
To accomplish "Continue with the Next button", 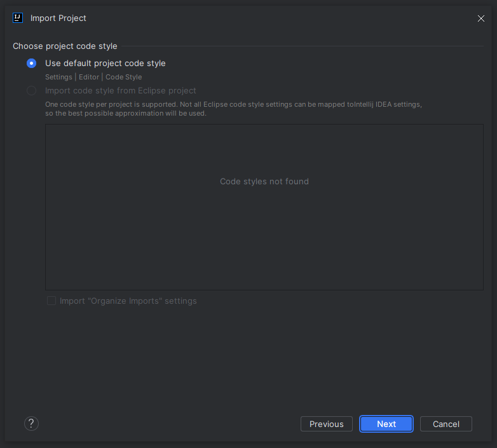I will (x=386, y=424).
